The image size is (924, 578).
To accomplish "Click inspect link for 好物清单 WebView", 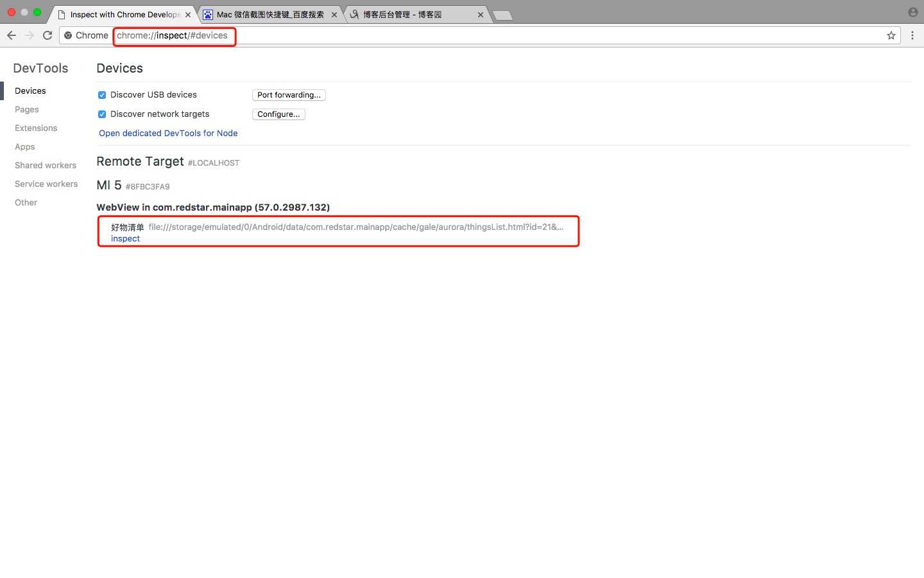I will (x=125, y=238).
